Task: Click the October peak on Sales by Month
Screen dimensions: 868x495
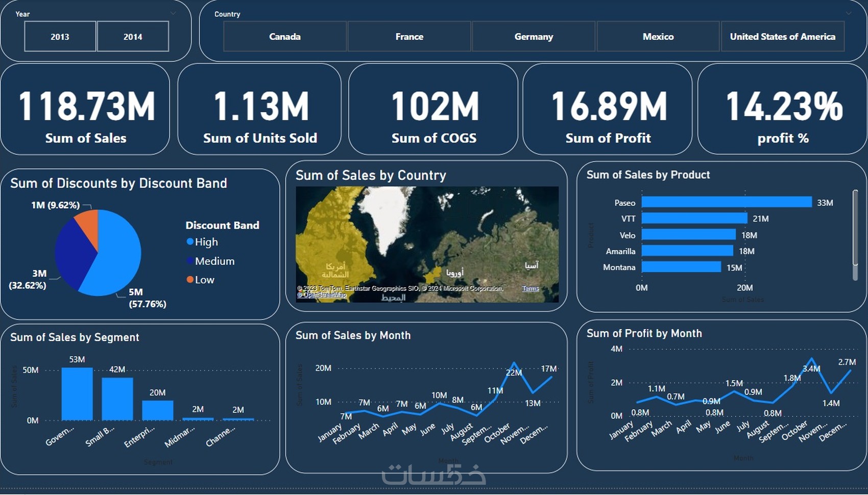Action: [514, 363]
